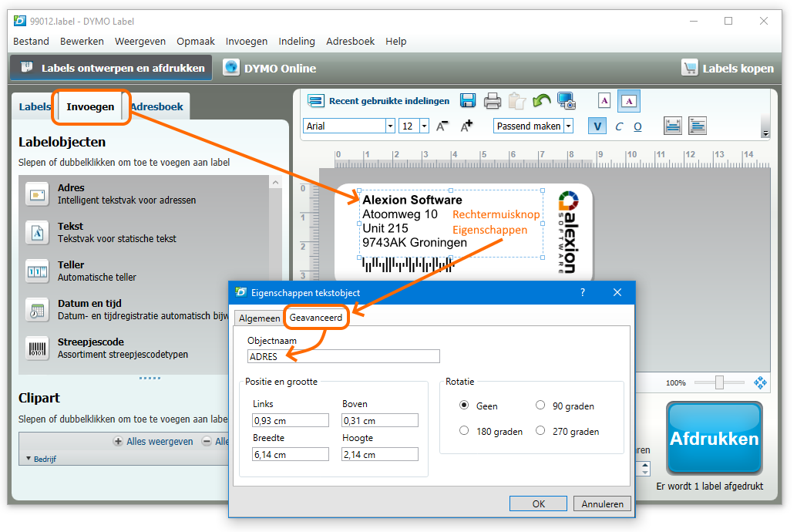The width and height of the screenshot is (797, 532).
Task: Click the fit-to-window zoom icon
Action: pyautogui.click(x=760, y=382)
